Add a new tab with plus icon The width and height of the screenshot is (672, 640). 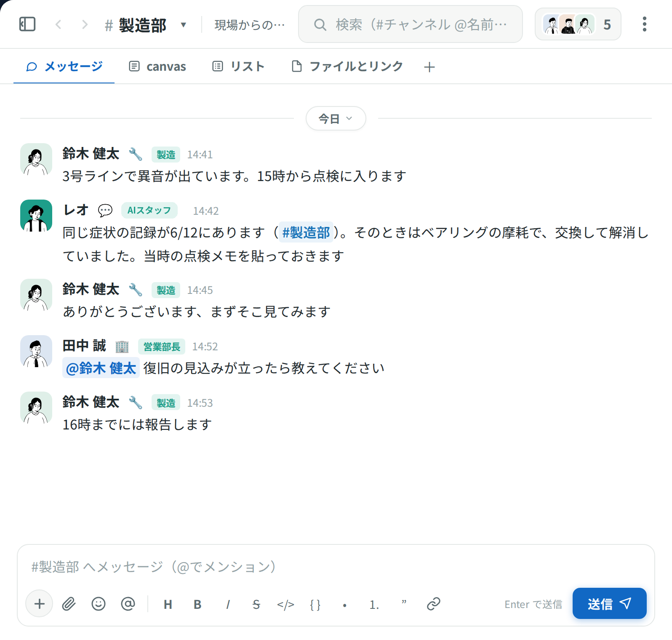tap(429, 67)
